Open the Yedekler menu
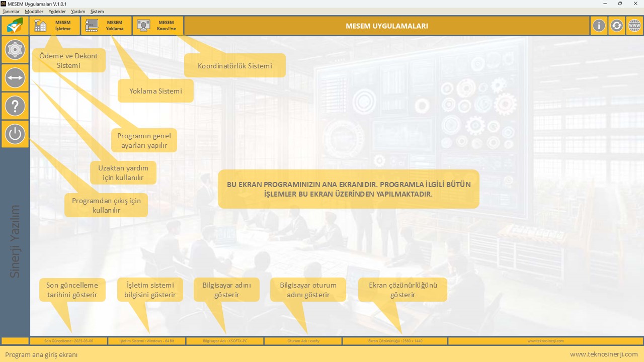 coord(57,12)
